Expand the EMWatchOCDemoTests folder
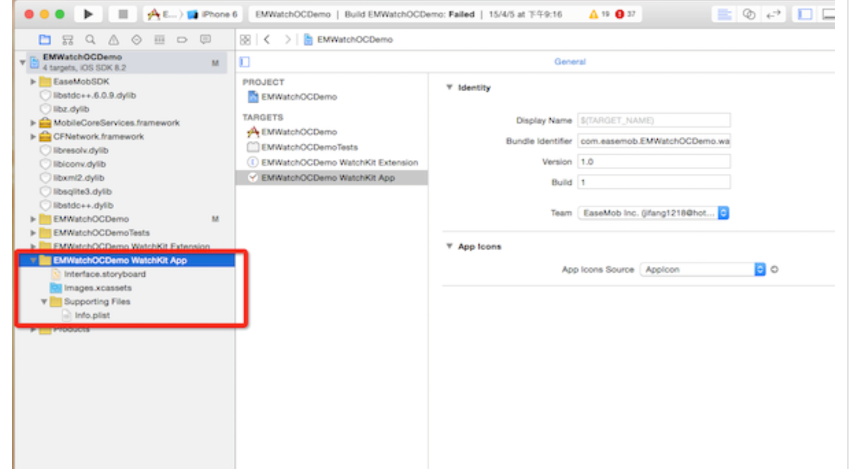868x469 pixels. [33, 233]
